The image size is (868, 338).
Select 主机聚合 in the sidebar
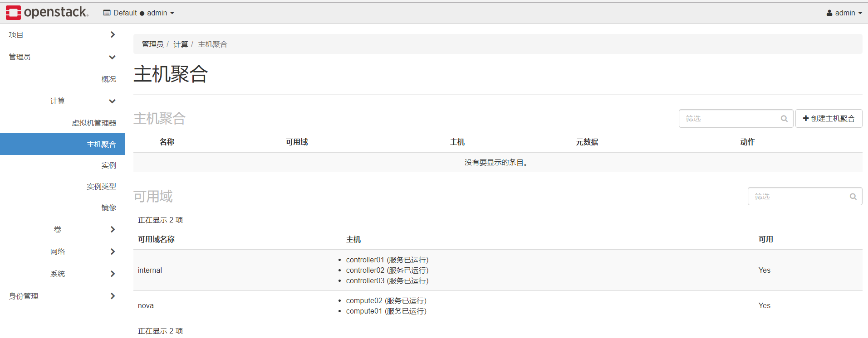pos(62,144)
